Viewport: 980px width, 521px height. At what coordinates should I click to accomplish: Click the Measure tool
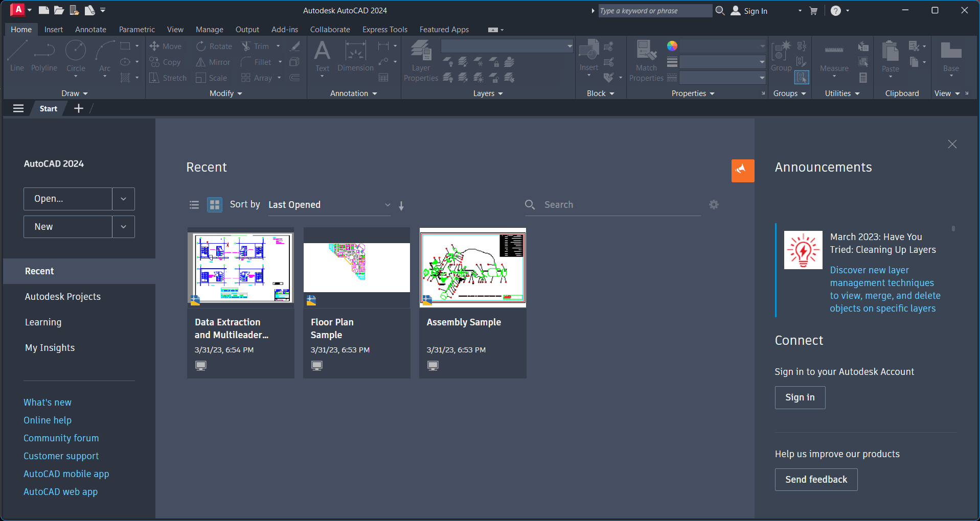(834, 57)
